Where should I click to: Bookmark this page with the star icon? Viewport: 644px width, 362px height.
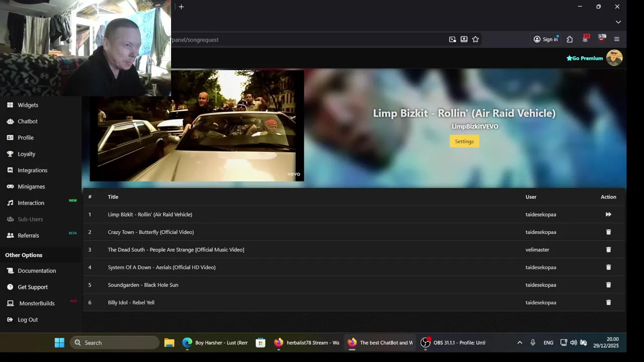[475, 39]
